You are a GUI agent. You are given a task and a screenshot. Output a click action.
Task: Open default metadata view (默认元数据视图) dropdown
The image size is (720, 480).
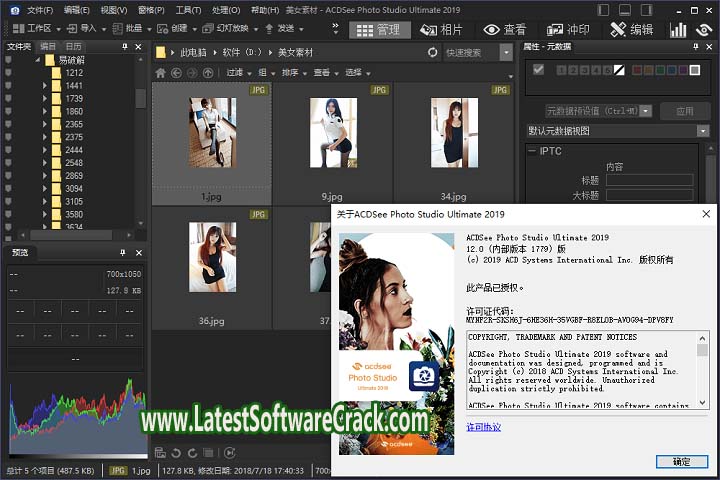(703, 131)
